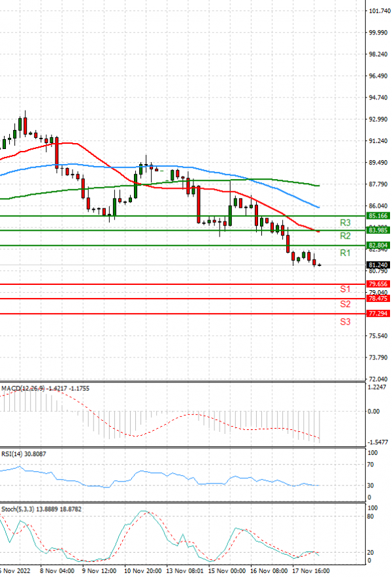Select the R1 label on the chart
This screenshot has width=392, height=577.
(345, 253)
